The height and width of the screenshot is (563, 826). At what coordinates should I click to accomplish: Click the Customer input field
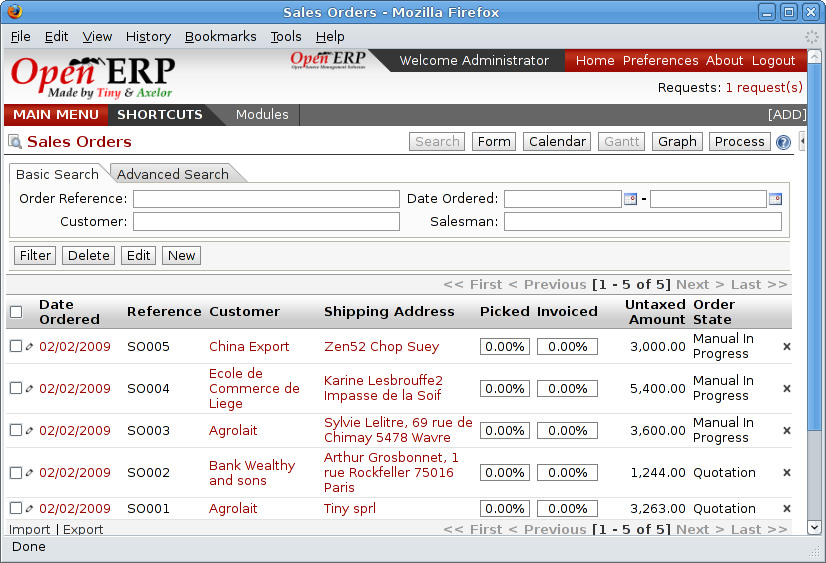[266, 222]
